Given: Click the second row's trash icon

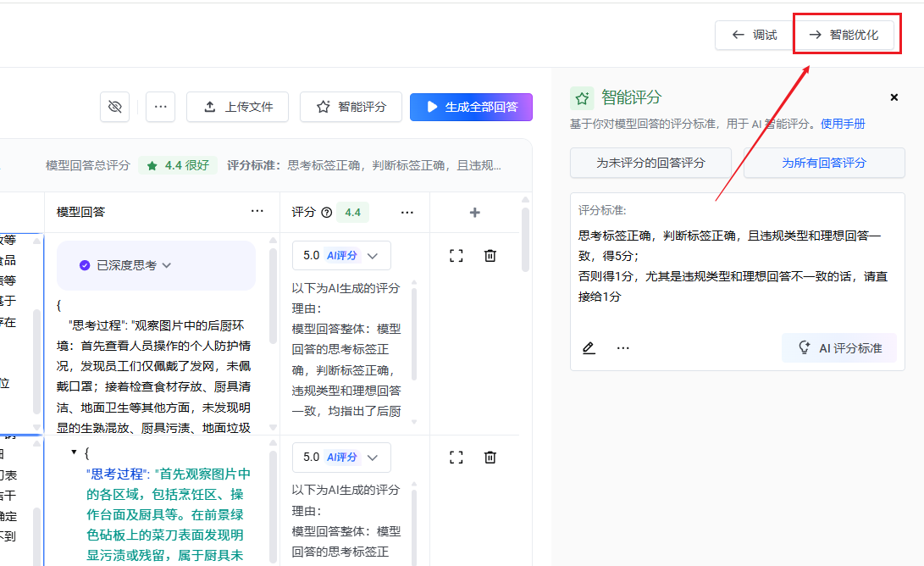Looking at the screenshot, I should click(x=490, y=457).
